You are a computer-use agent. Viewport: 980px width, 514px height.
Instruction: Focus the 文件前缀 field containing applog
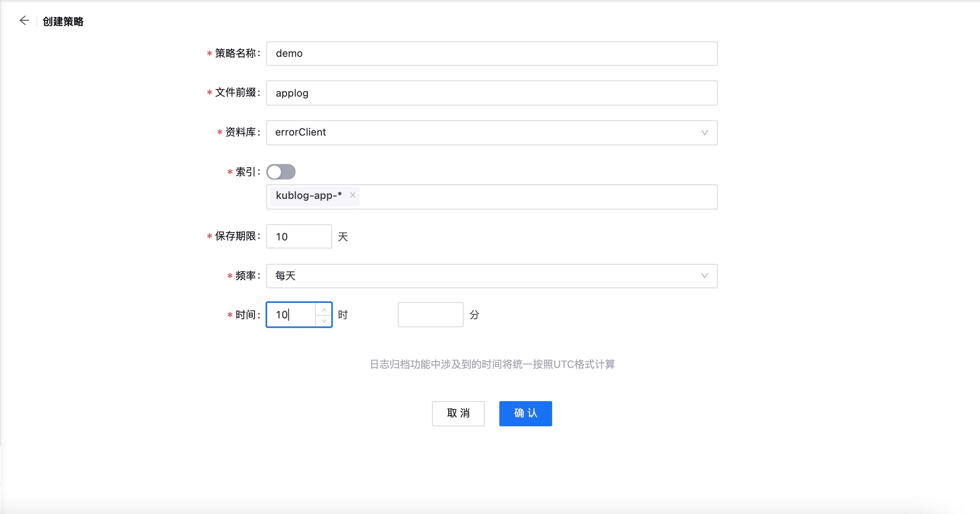pyautogui.click(x=491, y=93)
